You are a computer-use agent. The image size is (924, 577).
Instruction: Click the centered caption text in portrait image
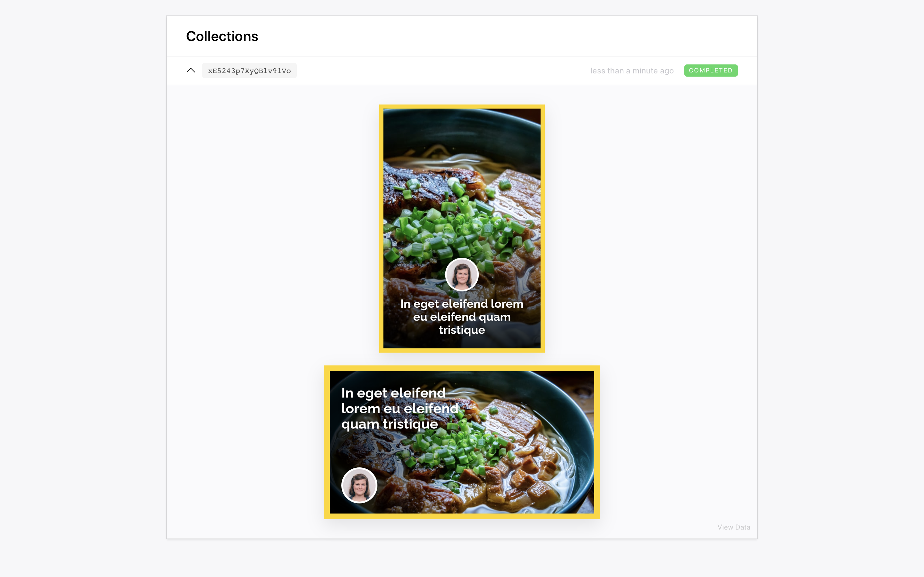(462, 317)
